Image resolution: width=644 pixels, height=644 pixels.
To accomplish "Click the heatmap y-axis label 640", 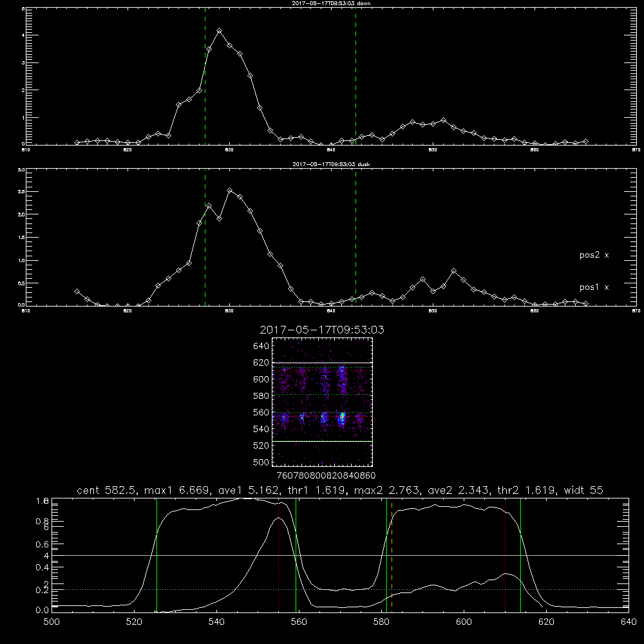I will (261, 346).
